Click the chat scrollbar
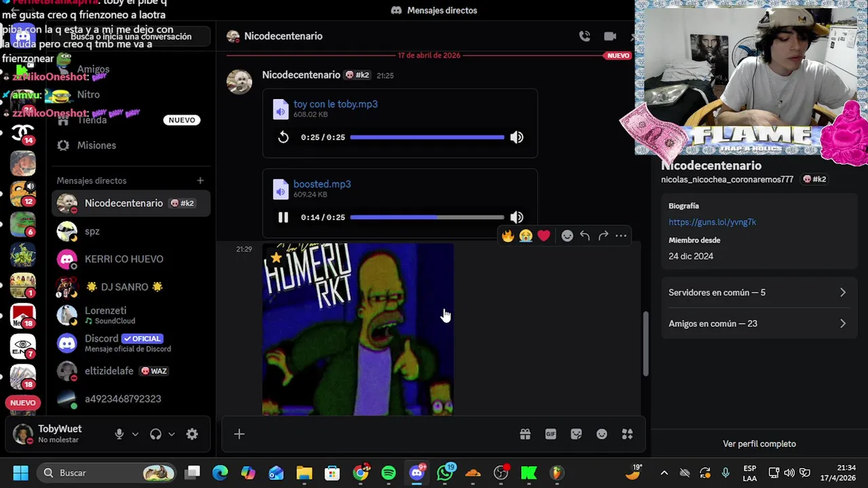Viewport: 868px width, 488px height. (646, 344)
